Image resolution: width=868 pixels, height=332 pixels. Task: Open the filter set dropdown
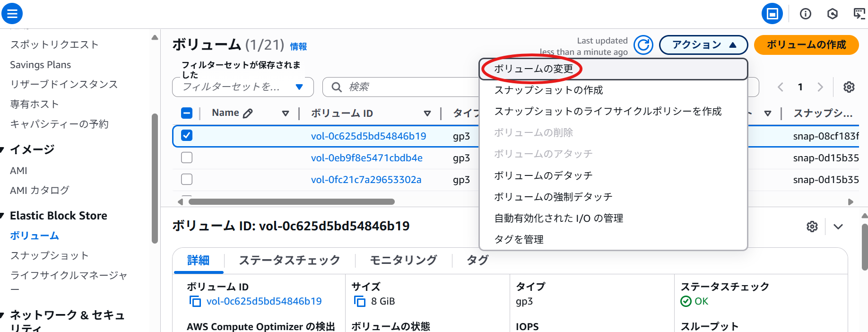pyautogui.click(x=243, y=87)
